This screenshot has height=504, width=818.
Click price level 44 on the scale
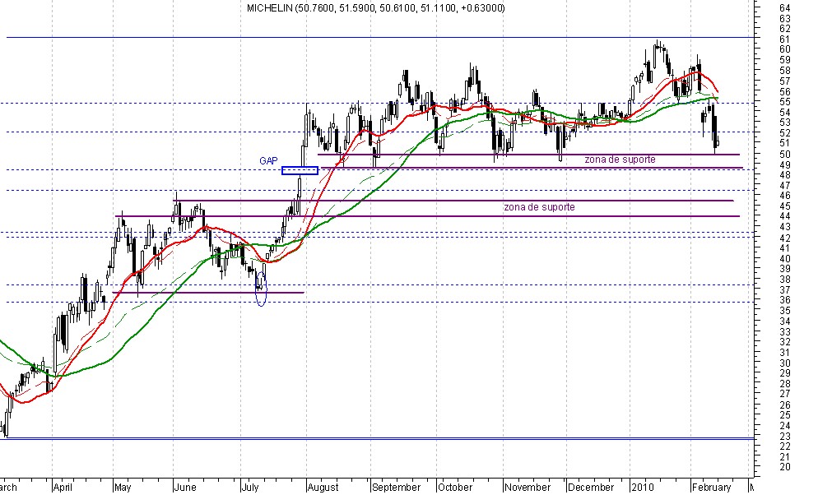point(784,216)
